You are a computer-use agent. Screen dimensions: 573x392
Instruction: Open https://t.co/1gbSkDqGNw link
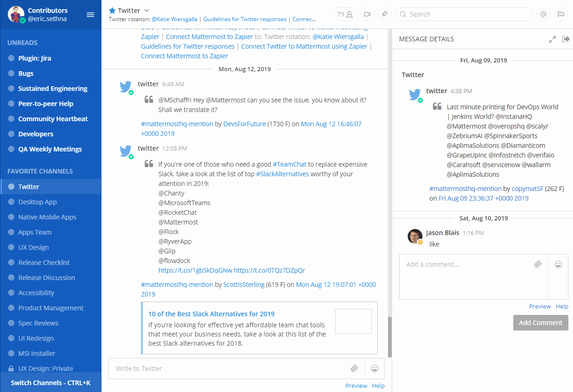tap(195, 270)
